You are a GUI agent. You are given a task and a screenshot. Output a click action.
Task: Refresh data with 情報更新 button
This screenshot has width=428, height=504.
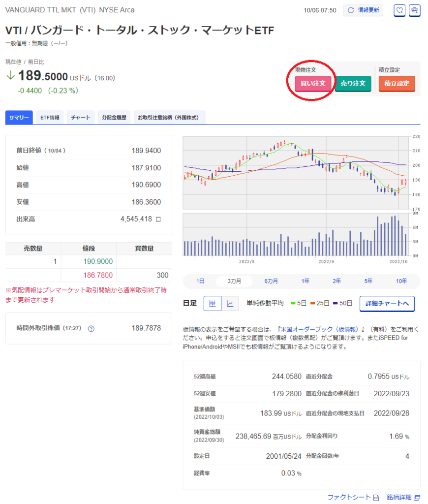click(x=363, y=10)
